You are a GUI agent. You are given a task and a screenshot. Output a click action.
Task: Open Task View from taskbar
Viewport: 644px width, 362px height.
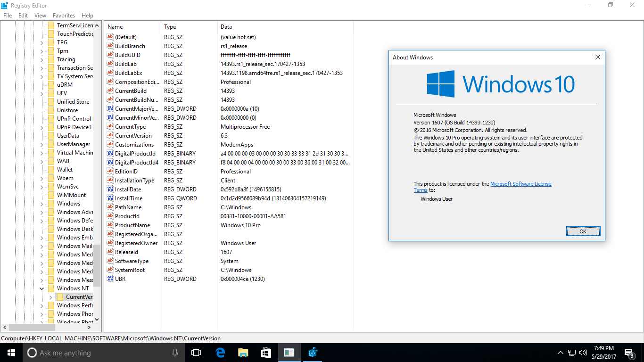pos(196,353)
